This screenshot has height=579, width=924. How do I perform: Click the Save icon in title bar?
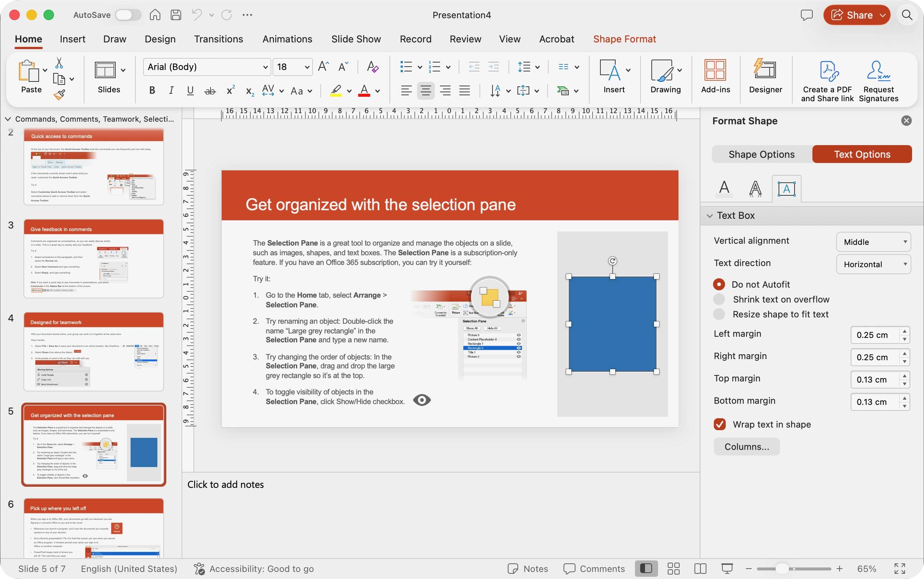(x=176, y=15)
